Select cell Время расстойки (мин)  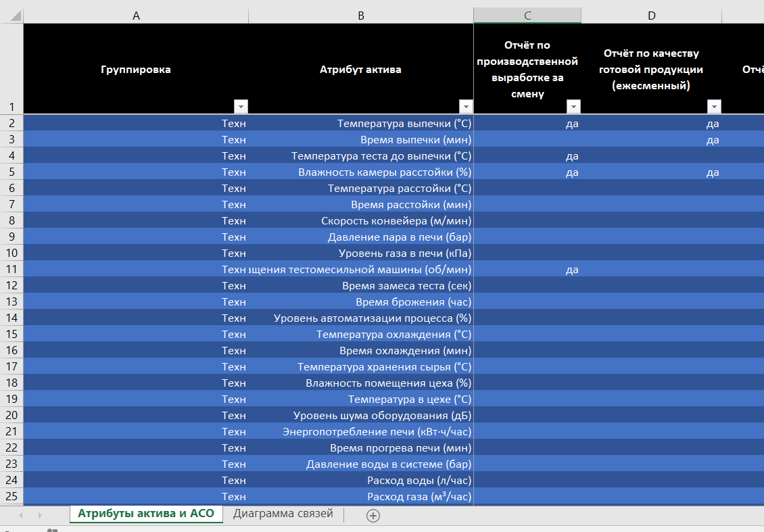361,204
